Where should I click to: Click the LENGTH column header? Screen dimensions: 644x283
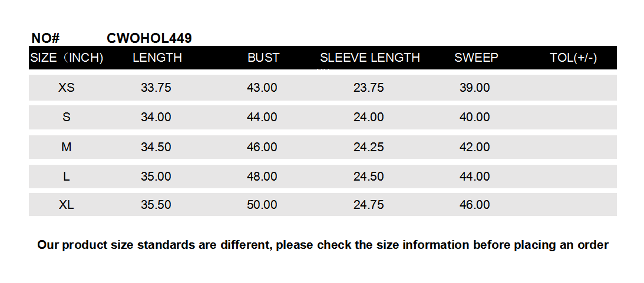coord(157,58)
